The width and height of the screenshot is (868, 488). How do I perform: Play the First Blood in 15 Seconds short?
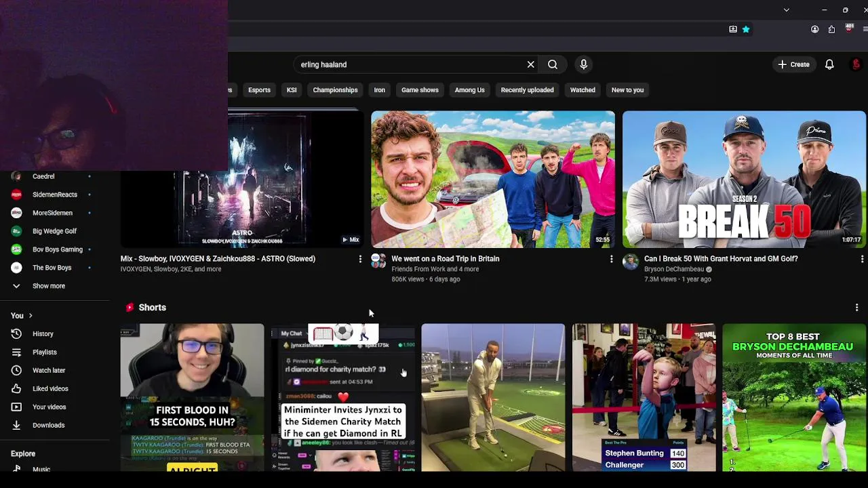(192, 397)
